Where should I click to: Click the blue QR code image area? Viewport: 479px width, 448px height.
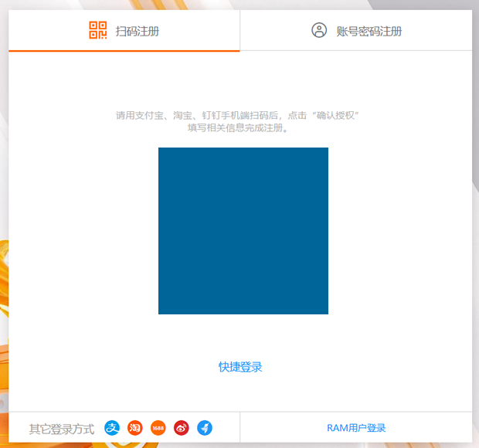click(x=243, y=231)
